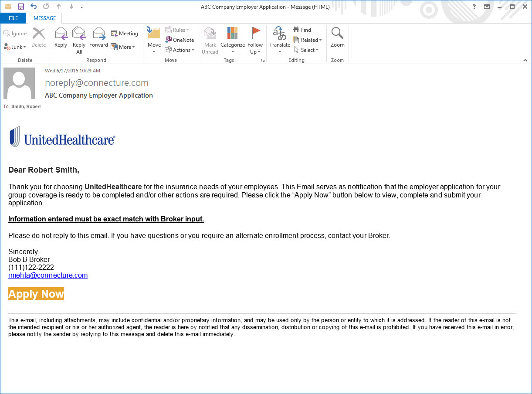Open the Junk dropdown menu

[15, 47]
